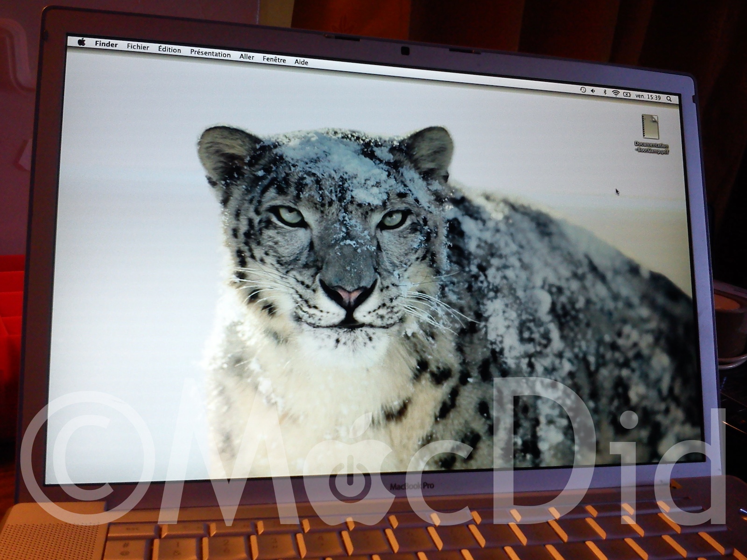747x560 pixels.
Task: Click the Documentation-BootCamp.pdf file name label
Action: click(x=651, y=147)
